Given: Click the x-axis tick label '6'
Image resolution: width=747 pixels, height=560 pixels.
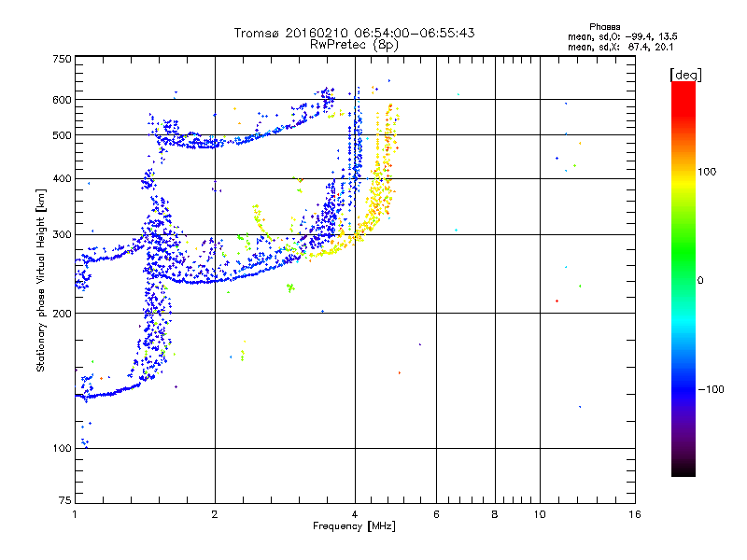Looking at the screenshot, I should (436, 514).
